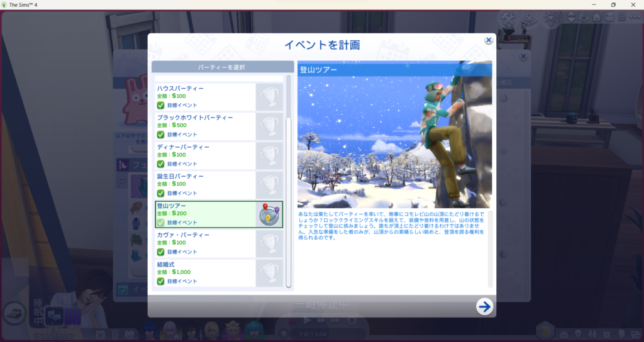Set fast forward game speed
Screen dimensions: 644x342
tap(321, 321)
